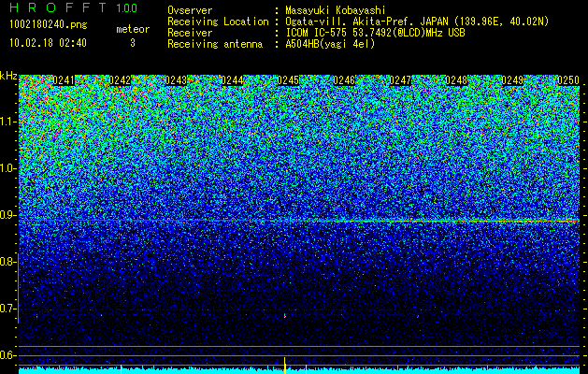Click the 0245 time marker
Image resolution: width=588 pixels, height=374 pixels.
[x=288, y=80]
